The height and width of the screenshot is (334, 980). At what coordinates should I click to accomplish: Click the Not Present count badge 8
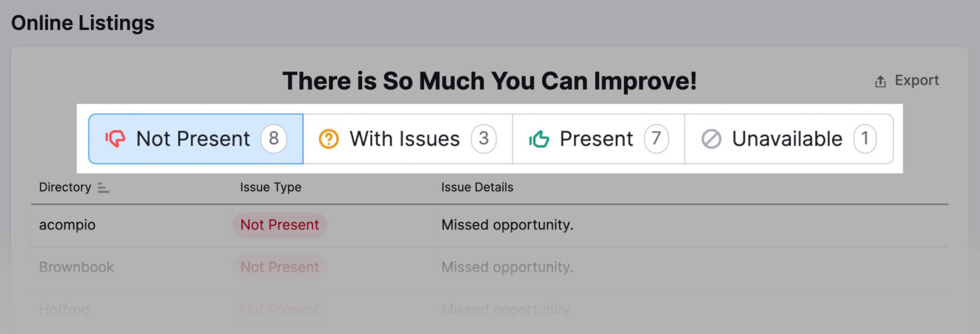[x=274, y=139]
